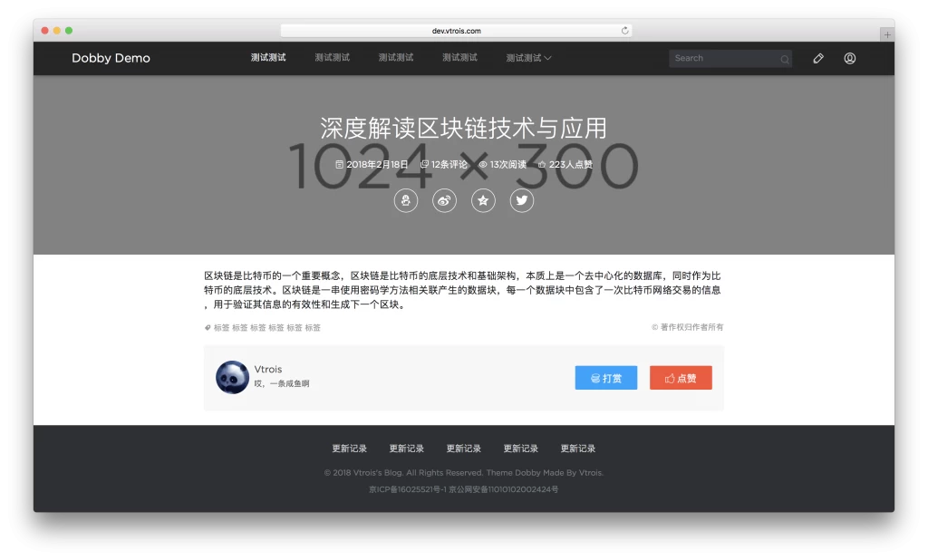Click the calendar icon beside the publish date
Viewport: 928px width, 560px height.
pos(340,164)
